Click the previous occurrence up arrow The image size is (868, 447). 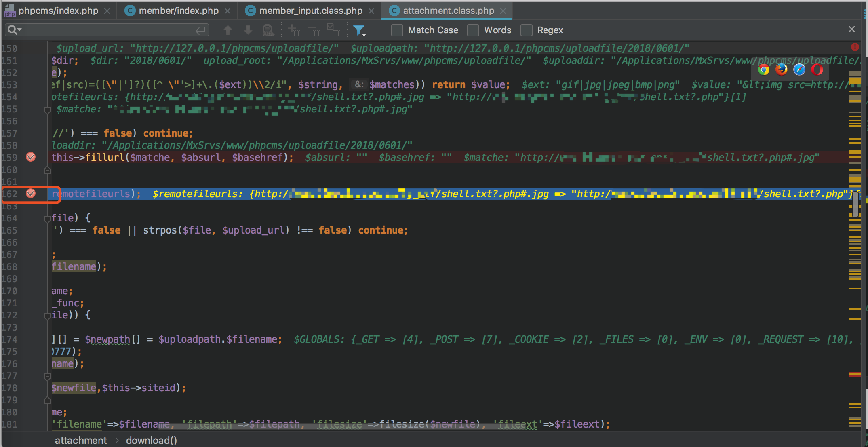tap(228, 30)
